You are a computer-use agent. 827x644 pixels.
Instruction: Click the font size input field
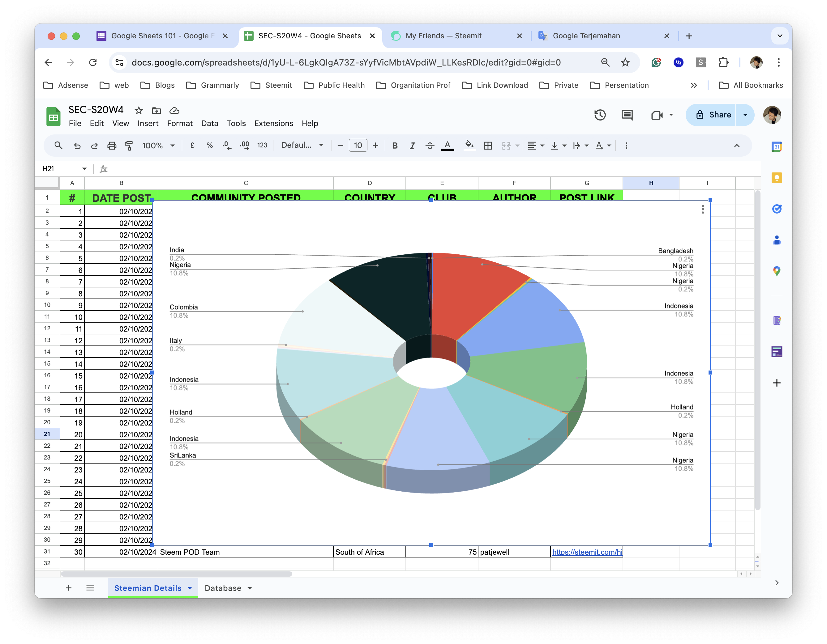[358, 146]
